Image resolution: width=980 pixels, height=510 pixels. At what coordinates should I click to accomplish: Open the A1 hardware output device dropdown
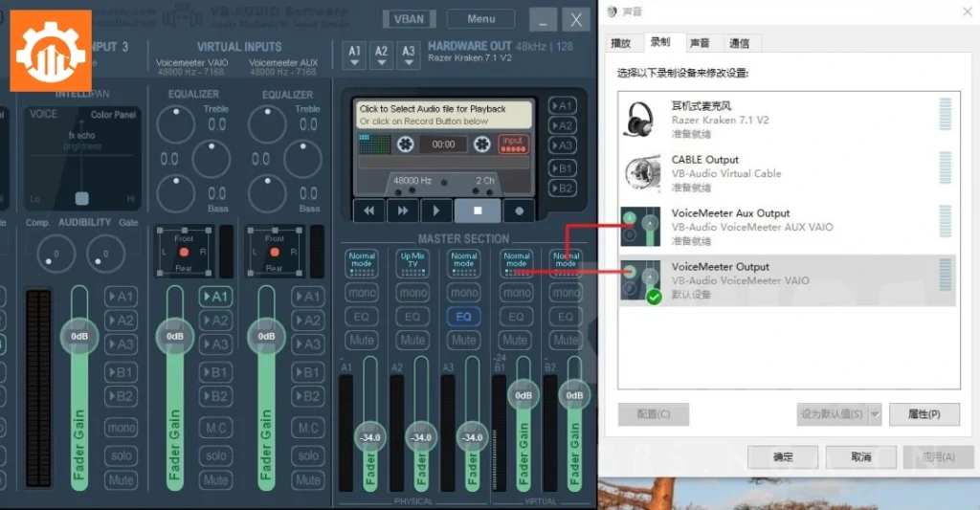tap(354, 55)
